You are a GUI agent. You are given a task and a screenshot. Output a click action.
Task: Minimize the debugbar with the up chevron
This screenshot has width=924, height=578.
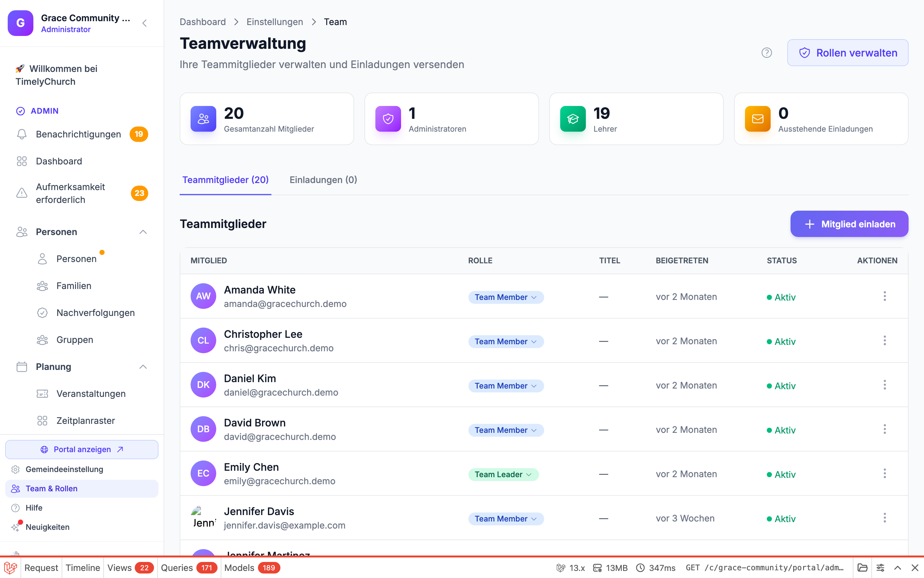(898, 568)
